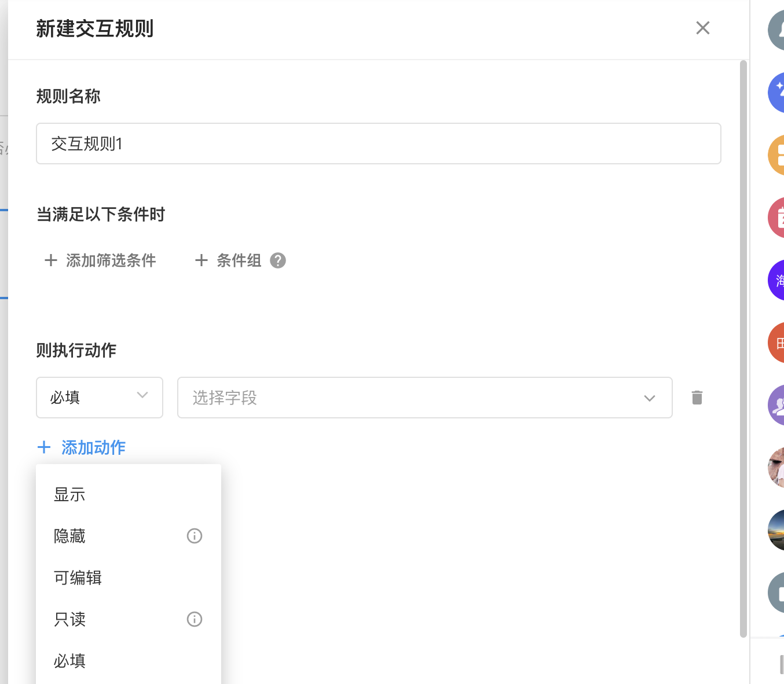Click 添加筛选条件 to add filter
The image size is (784, 684).
[100, 260]
